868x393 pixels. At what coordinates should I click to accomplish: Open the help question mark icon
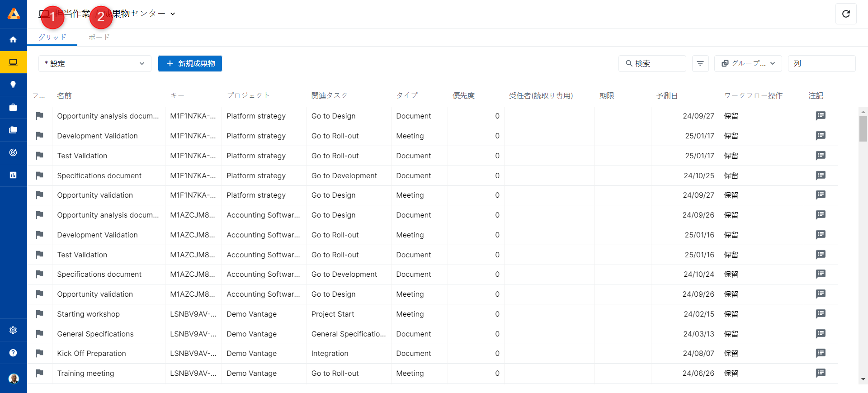[13, 353]
